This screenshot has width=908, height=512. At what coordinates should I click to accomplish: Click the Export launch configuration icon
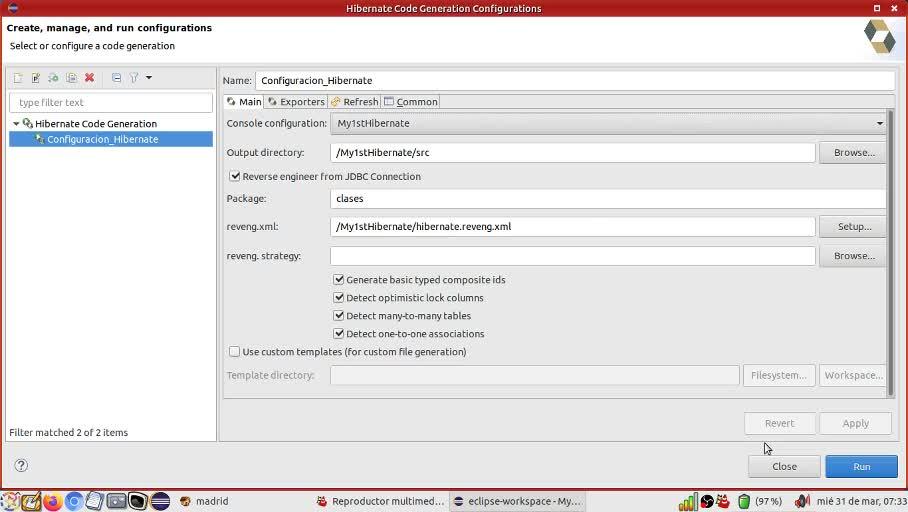pos(53,78)
